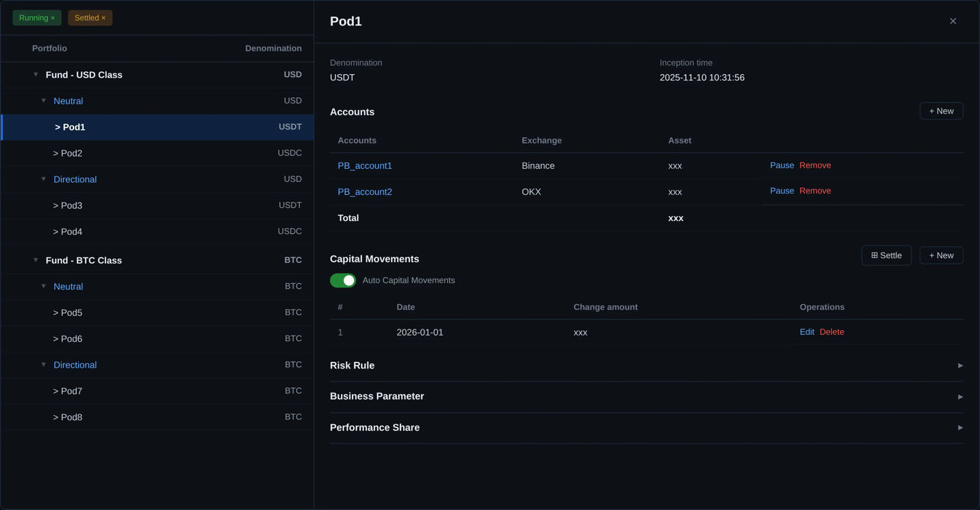Remove the Running filter tag
Screen dimensions: 980x510
pyautogui.click(x=53, y=18)
